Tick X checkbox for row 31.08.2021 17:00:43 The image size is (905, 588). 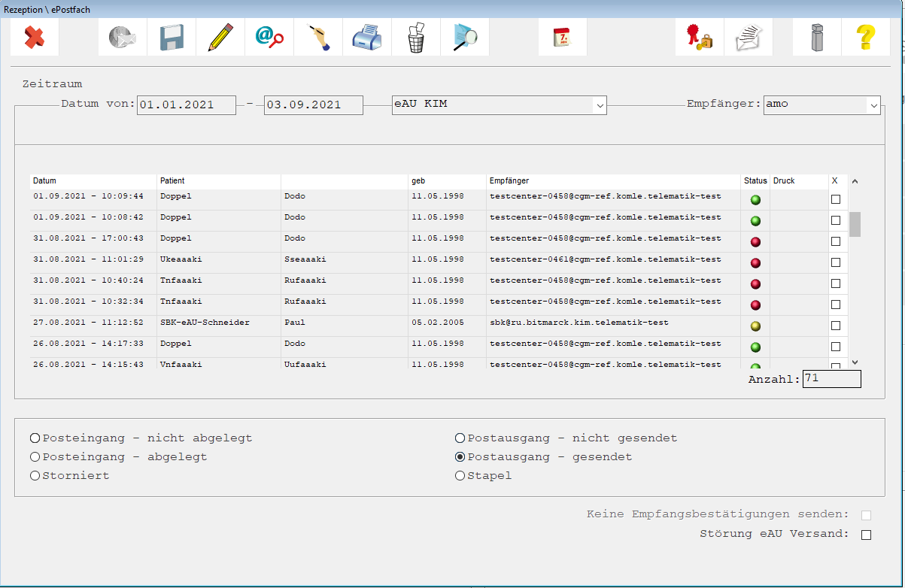835,241
